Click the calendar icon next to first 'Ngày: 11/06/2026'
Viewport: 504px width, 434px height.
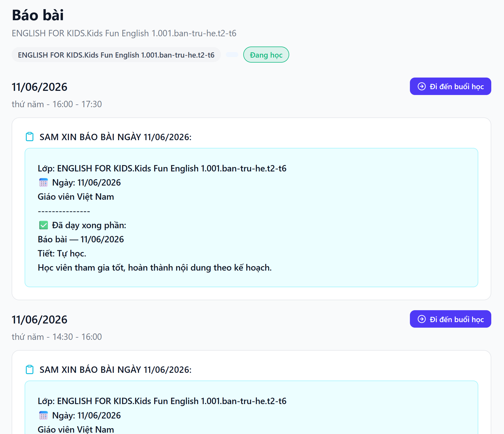tap(43, 183)
